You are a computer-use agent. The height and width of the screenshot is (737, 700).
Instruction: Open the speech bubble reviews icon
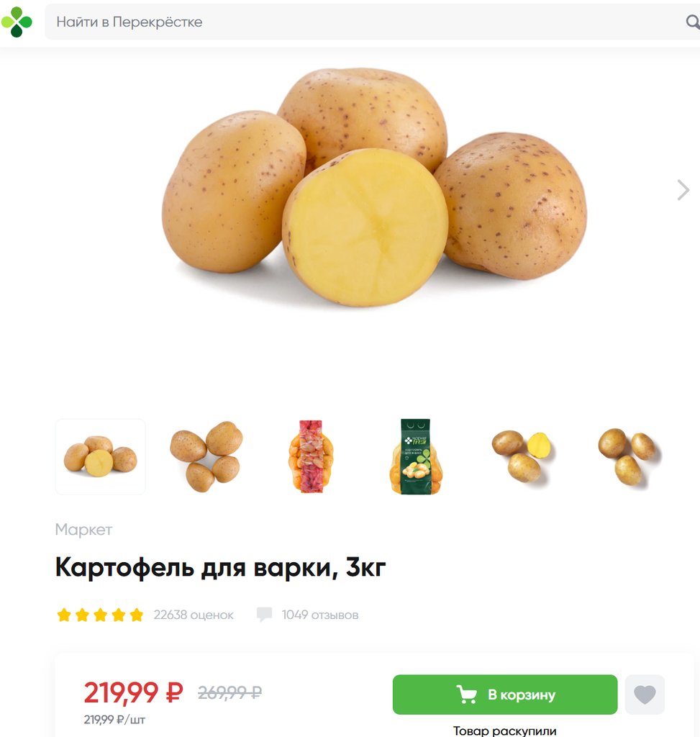(265, 615)
